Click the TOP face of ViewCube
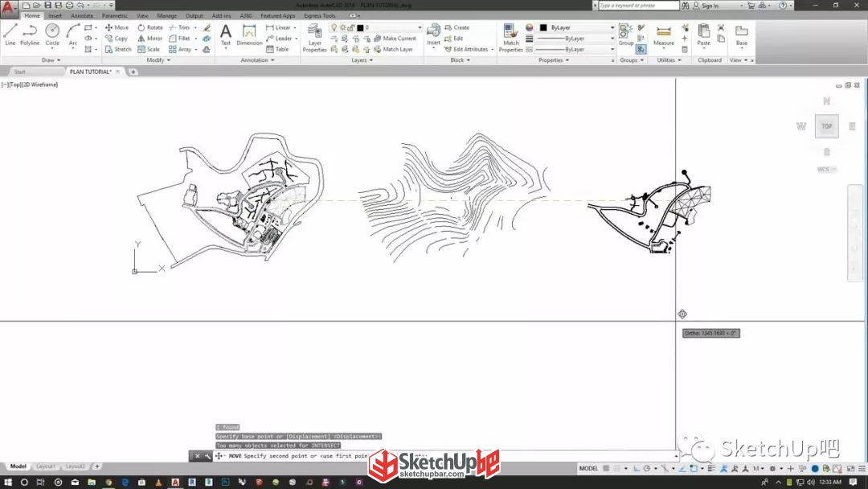This screenshot has width=868, height=489. [826, 126]
